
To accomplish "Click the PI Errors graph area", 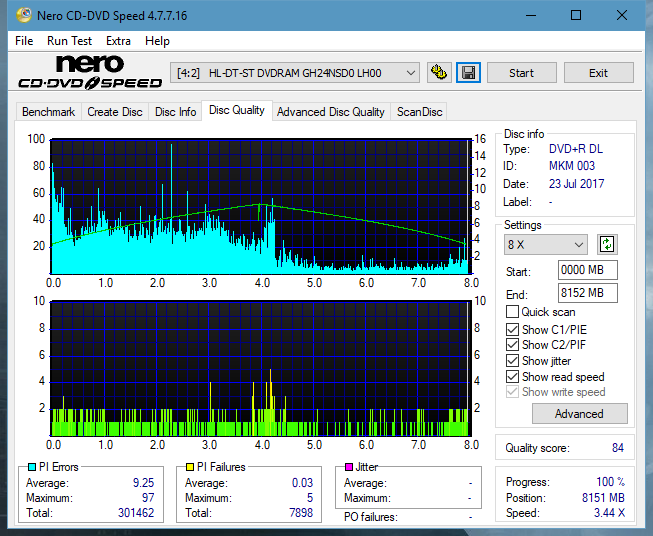I will [x=261, y=207].
